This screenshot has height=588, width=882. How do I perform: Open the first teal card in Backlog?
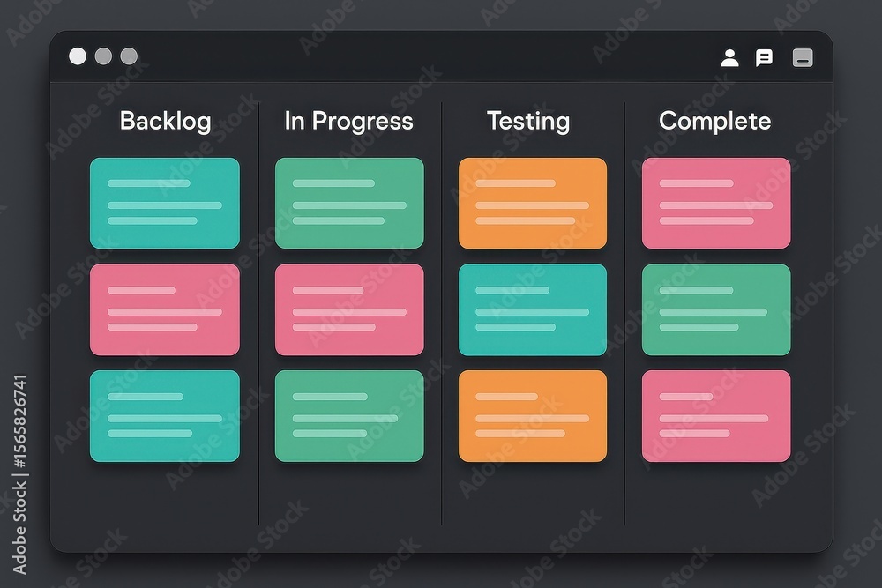tap(165, 203)
